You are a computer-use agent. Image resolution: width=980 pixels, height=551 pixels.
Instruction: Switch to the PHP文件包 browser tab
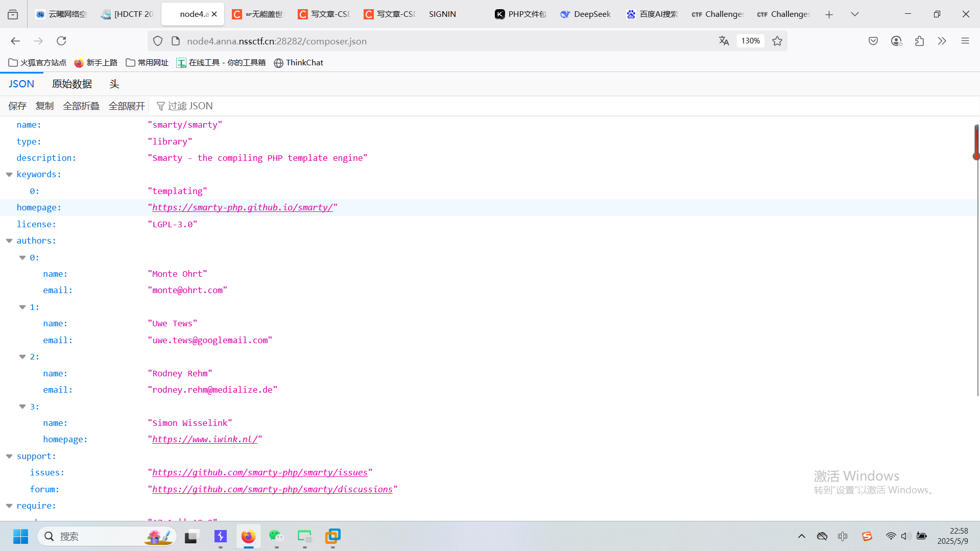click(x=520, y=14)
